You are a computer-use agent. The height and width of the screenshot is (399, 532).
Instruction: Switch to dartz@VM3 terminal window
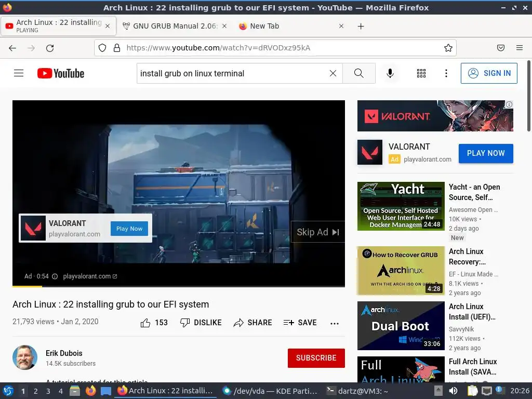pyautogui.click(x=357, y=391)
